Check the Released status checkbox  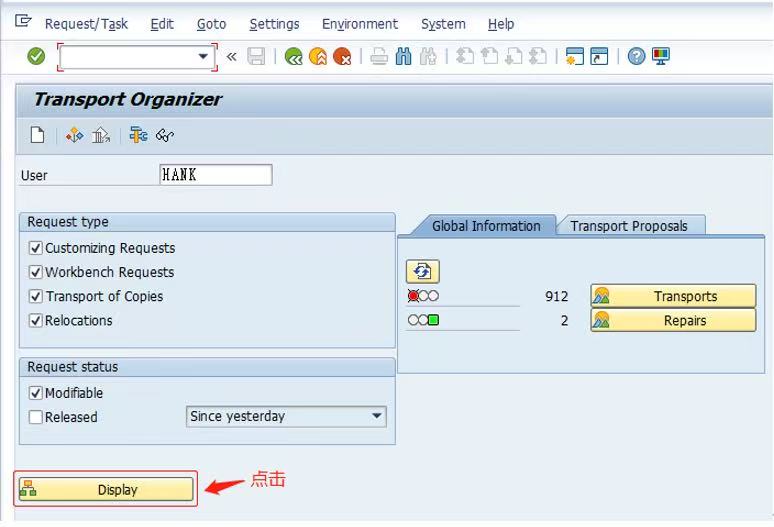[x=35, y=417]
